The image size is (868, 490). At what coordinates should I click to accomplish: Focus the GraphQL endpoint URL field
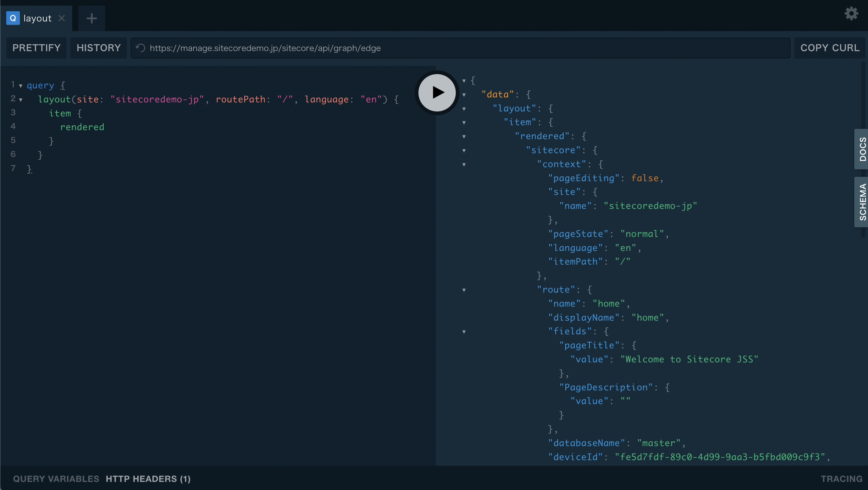(x=460, y=48)
